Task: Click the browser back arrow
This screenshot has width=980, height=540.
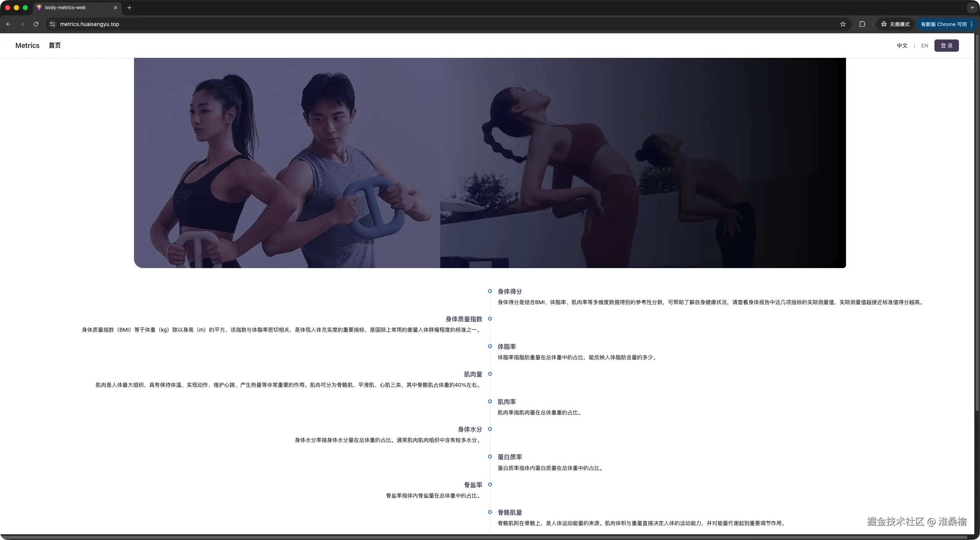Action: click(8, 24)
